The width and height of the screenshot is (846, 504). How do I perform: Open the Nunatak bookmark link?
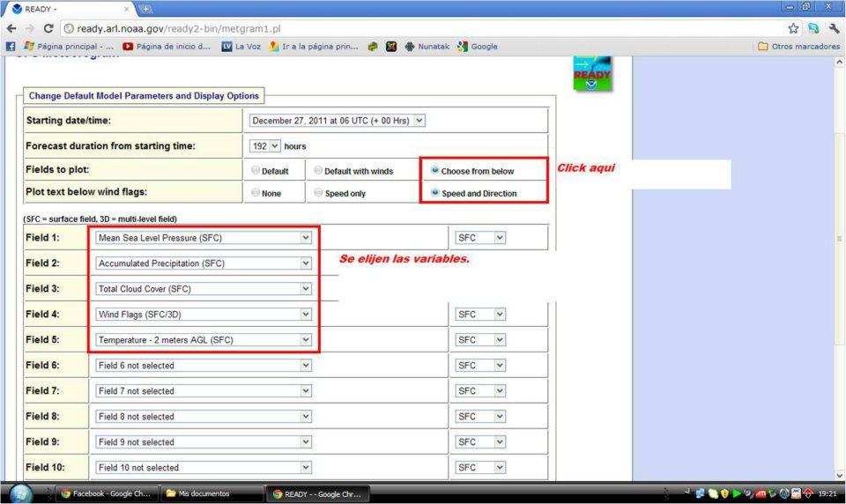[427, 47]
